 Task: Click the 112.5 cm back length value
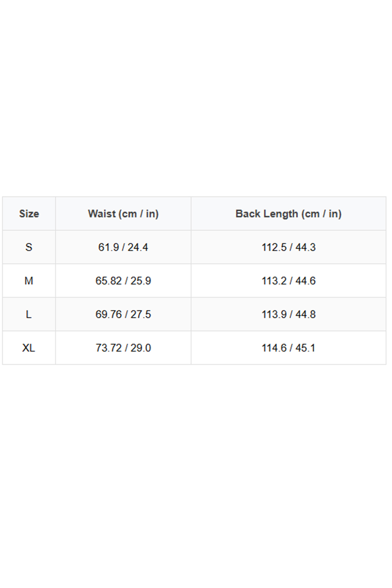274,247
